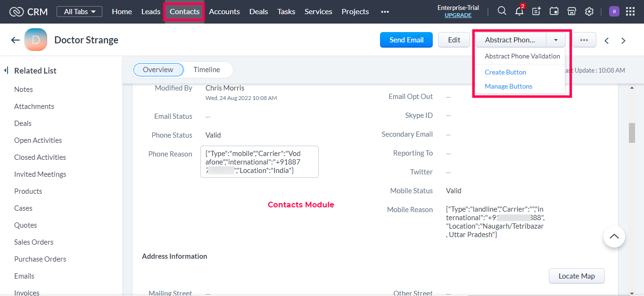
Task: Open the Services tab
Action: (x=318, y=12)
